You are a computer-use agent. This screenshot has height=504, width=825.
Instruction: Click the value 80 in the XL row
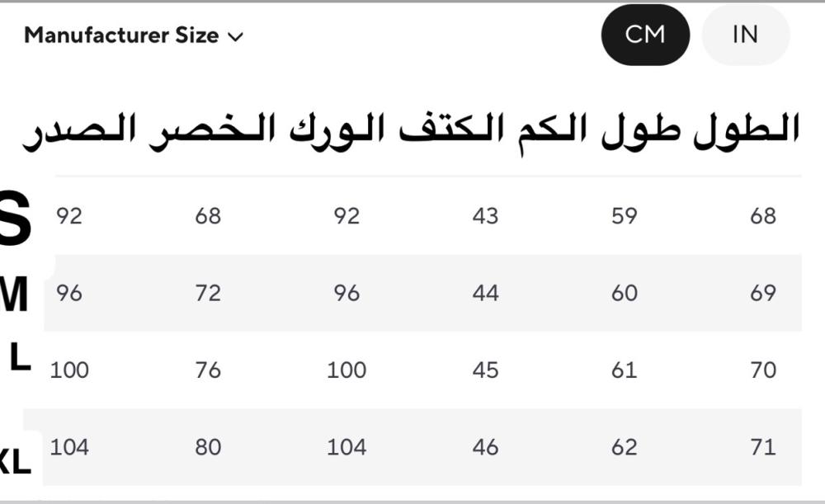coord(208,447)
